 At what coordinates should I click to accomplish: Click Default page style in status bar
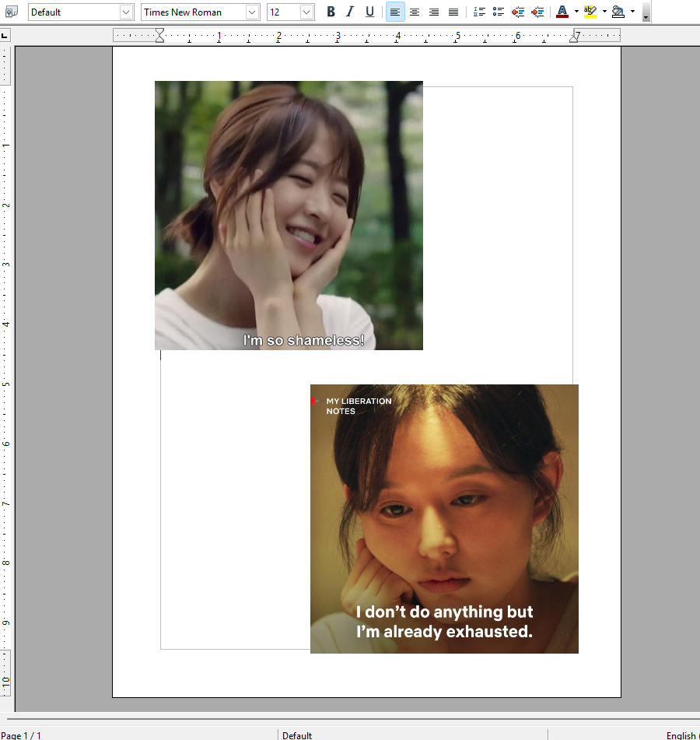tap(297, 735)
